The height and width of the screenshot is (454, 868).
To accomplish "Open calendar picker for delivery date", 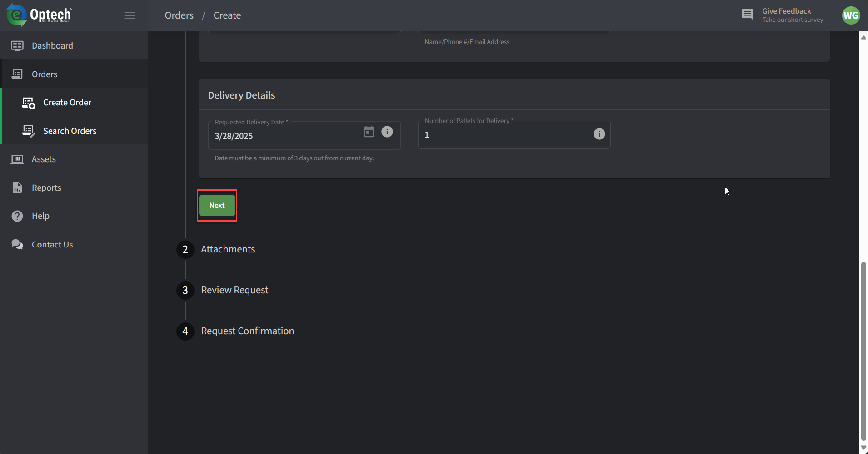I will (x=369, y=132).
